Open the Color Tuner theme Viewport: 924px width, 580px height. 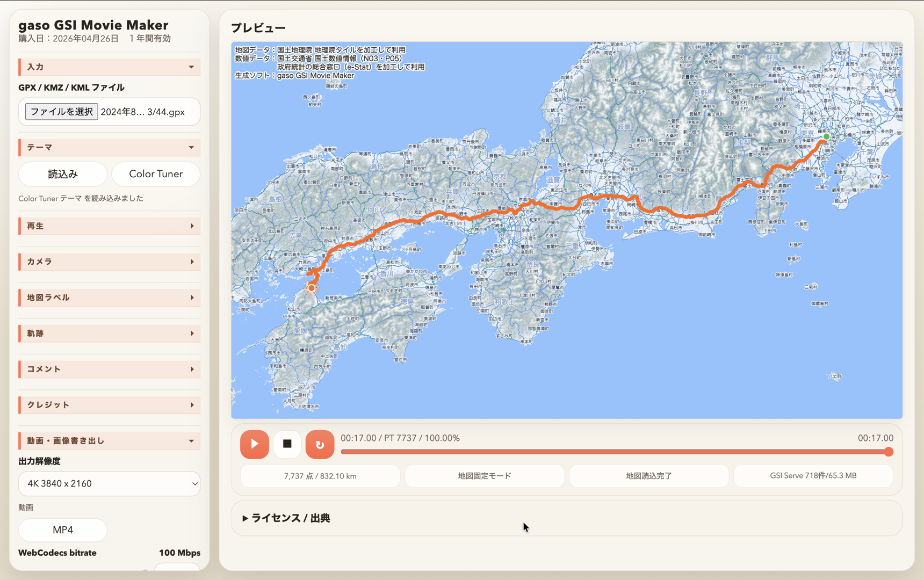156,174
